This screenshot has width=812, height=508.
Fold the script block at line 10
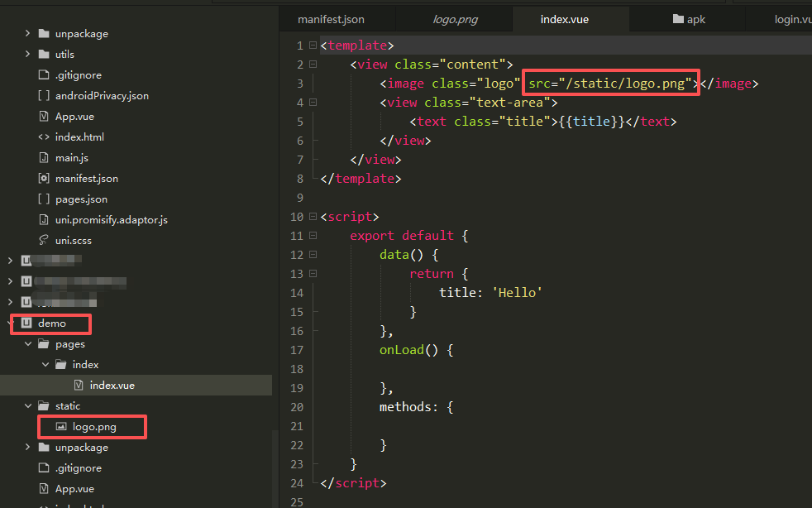click(x=313, y=217)
